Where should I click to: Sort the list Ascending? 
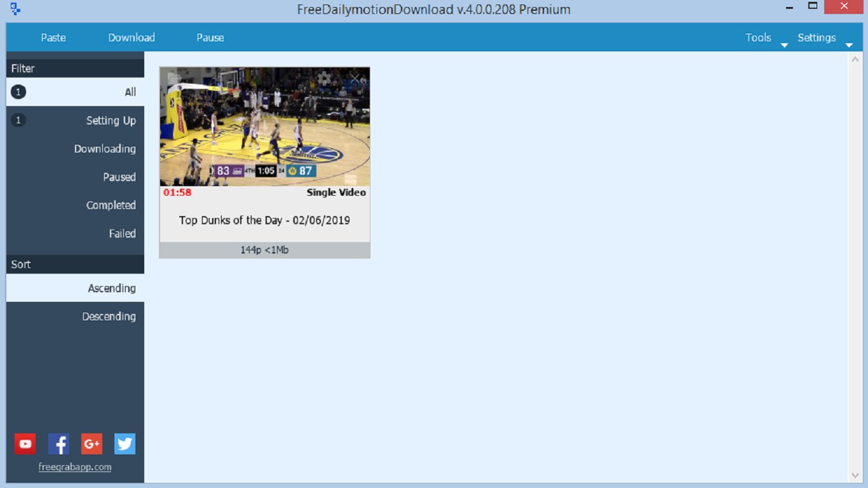(75, 288)
